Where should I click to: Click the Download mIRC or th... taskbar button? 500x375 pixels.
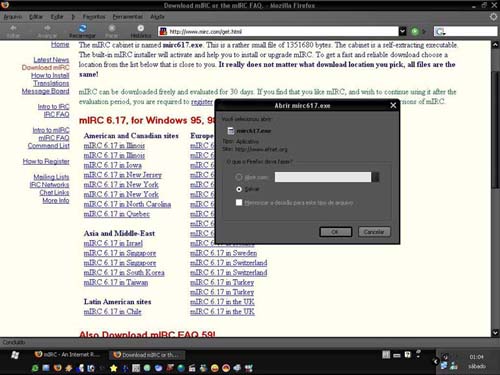147,355
